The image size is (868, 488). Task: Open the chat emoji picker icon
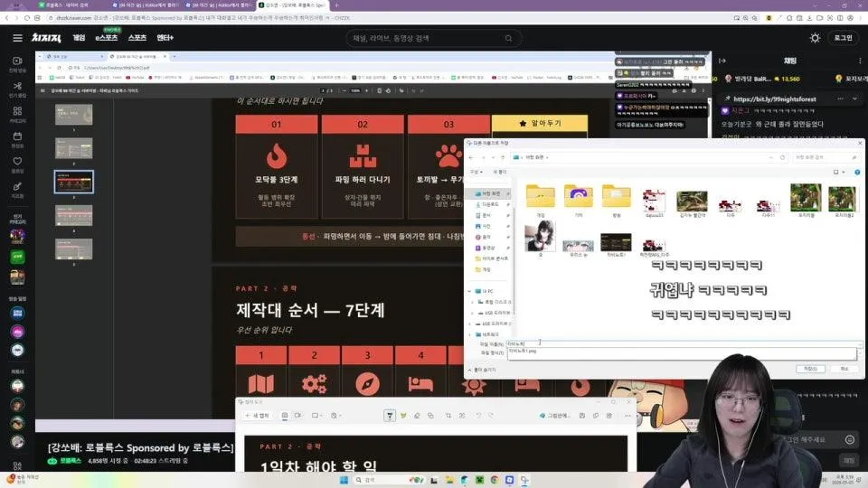tap(850, 440)
